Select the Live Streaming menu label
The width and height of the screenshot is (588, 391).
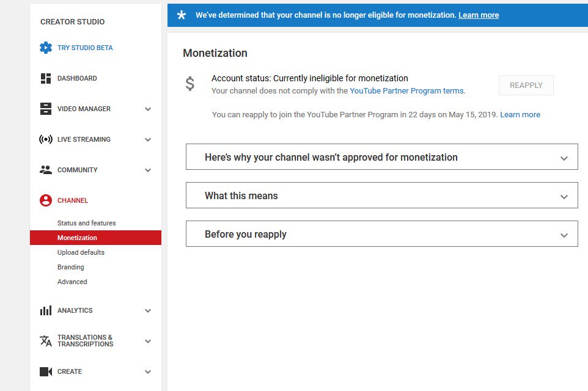84,139
